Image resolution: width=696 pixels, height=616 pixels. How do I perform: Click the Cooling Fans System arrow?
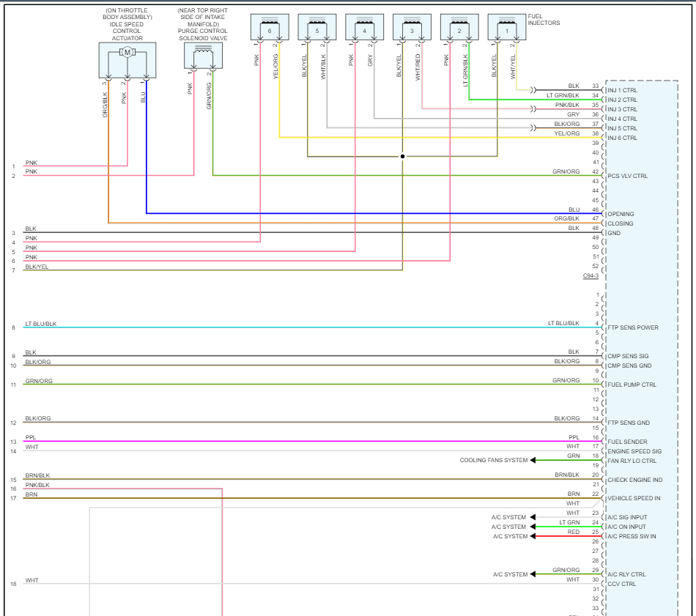533,460
